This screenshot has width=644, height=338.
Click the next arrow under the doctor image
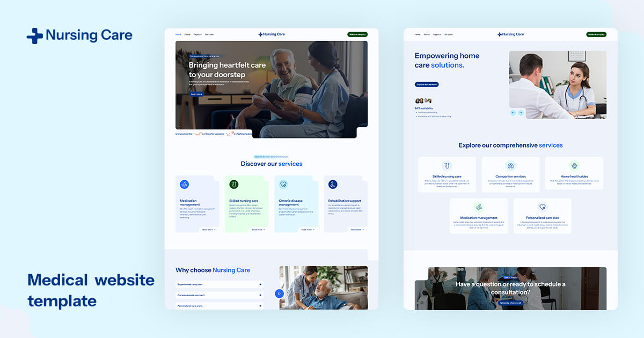[521, 112]
